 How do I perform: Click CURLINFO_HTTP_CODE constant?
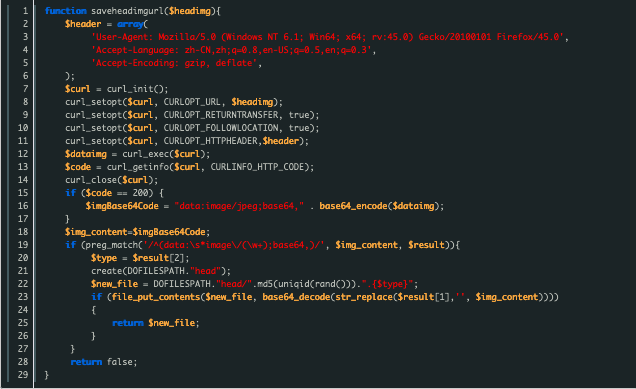257,167
